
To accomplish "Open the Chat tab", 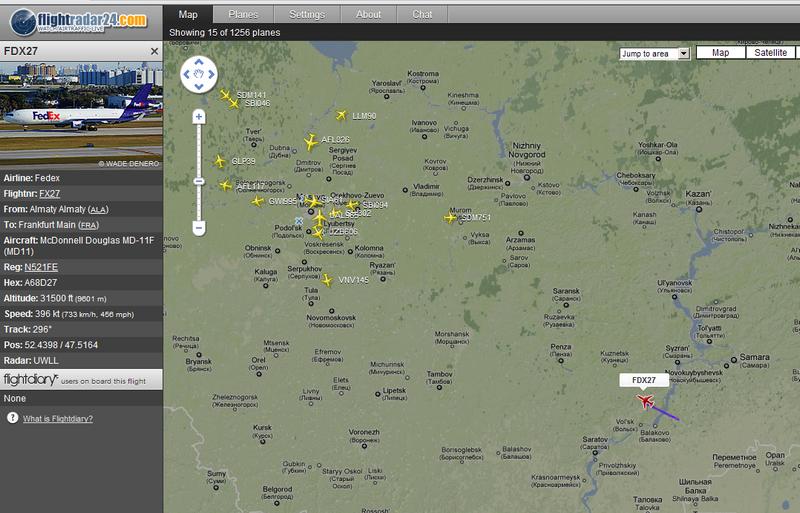I will 422,14.
